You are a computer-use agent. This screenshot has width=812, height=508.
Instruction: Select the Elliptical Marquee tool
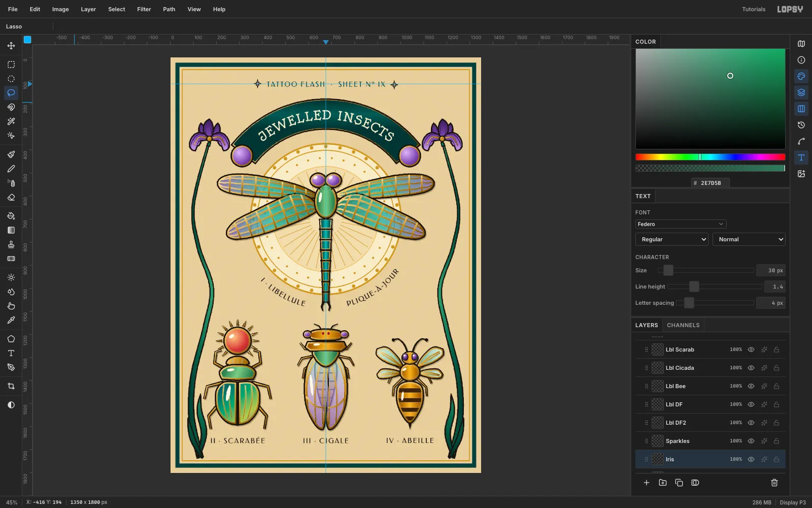coord(11,79)
